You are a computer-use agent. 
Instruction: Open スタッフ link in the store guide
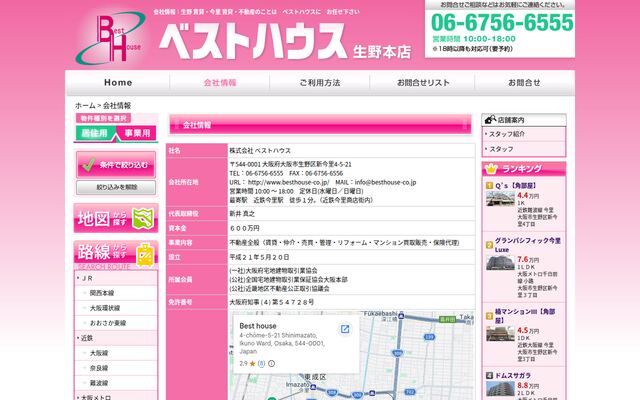(501, 149)
